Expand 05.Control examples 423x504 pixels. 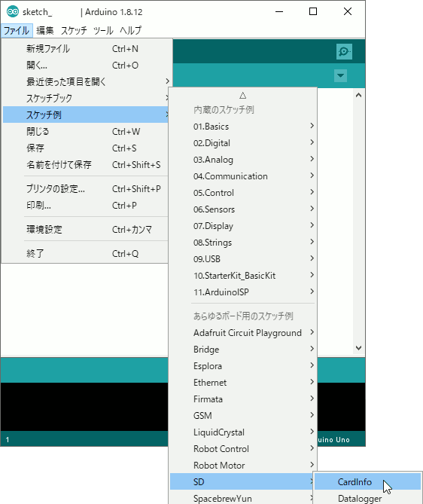point(243,193)
